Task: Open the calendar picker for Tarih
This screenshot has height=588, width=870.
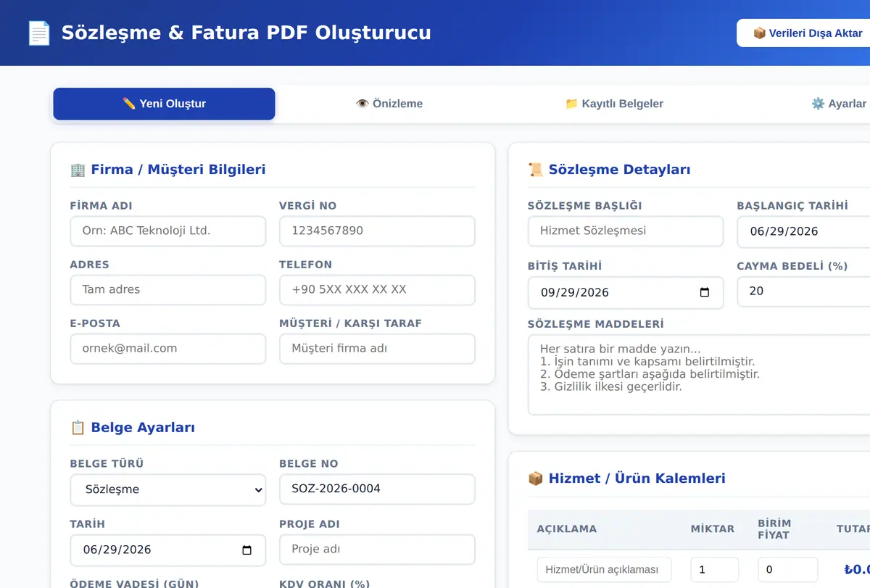Action: 246,550
